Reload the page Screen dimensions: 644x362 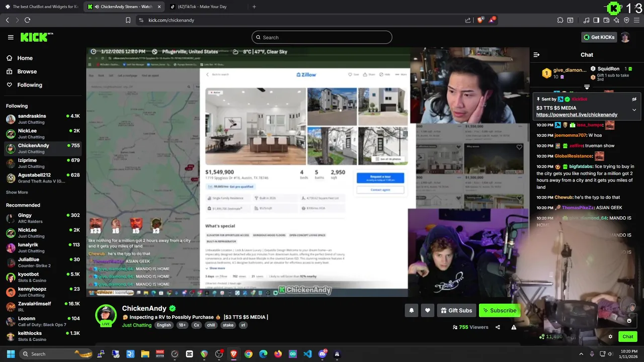27,20
